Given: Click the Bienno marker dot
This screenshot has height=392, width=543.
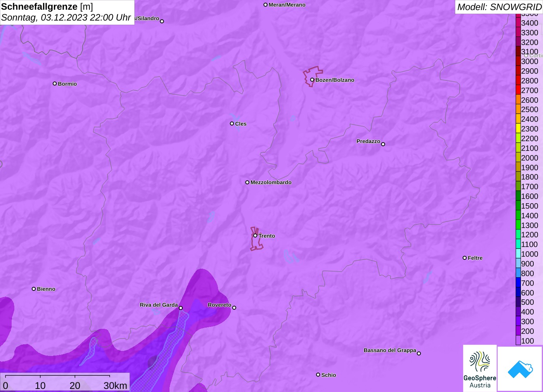Looking at the screenshot, I should coord(34,289).
